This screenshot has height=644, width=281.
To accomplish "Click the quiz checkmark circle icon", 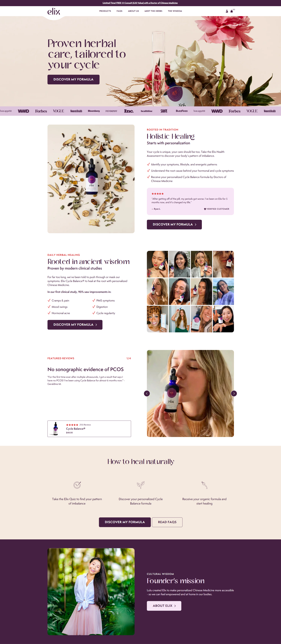I will pyautogui.click(x=77, y=485).
